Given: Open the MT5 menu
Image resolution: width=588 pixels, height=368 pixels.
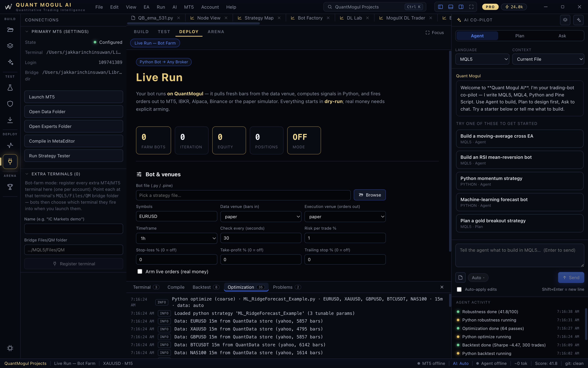Looking at the screenshot, I should (x=189, y=7).
